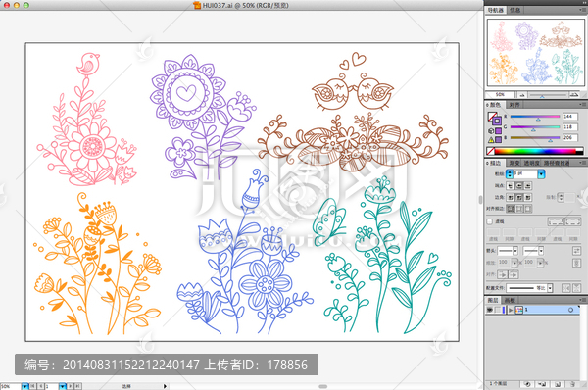Screen dimensions: 588x390
Task: Open the stroke weight dropdown
Action: [541, 174]
